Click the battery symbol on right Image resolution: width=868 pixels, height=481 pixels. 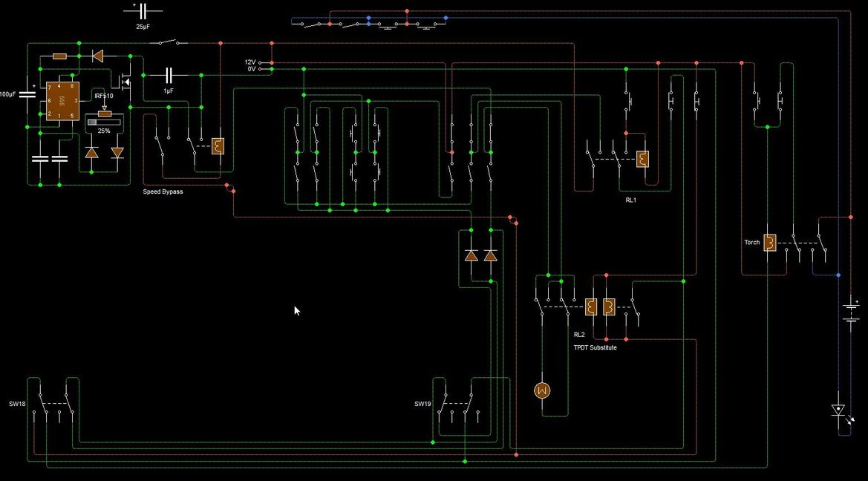(851, 311)
